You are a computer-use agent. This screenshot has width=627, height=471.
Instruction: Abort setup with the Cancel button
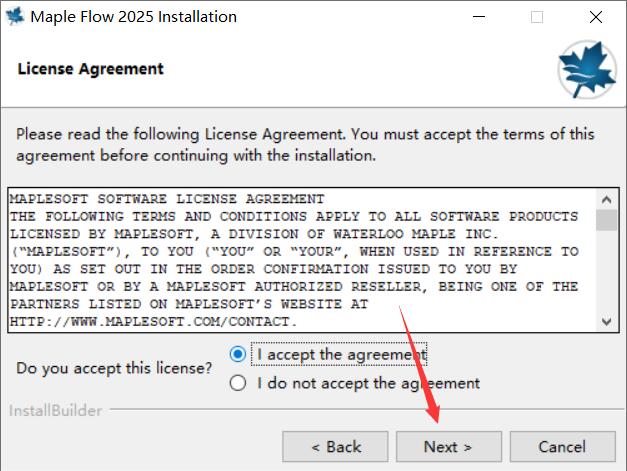(x=562, y=446)
